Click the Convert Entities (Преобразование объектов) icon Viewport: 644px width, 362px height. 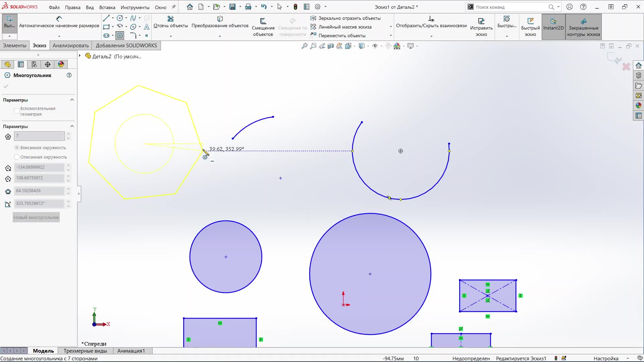point(220,19)
